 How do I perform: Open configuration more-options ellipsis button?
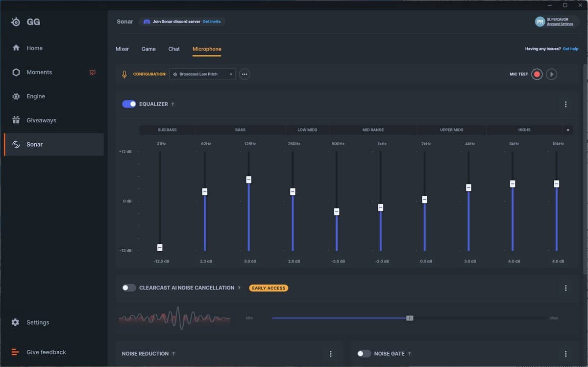(x=245, y=74)
